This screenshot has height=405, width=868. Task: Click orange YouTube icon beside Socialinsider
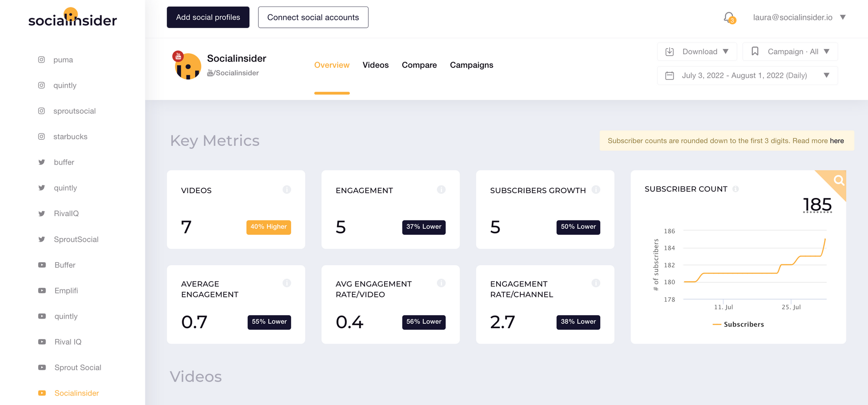click(42, 393)
